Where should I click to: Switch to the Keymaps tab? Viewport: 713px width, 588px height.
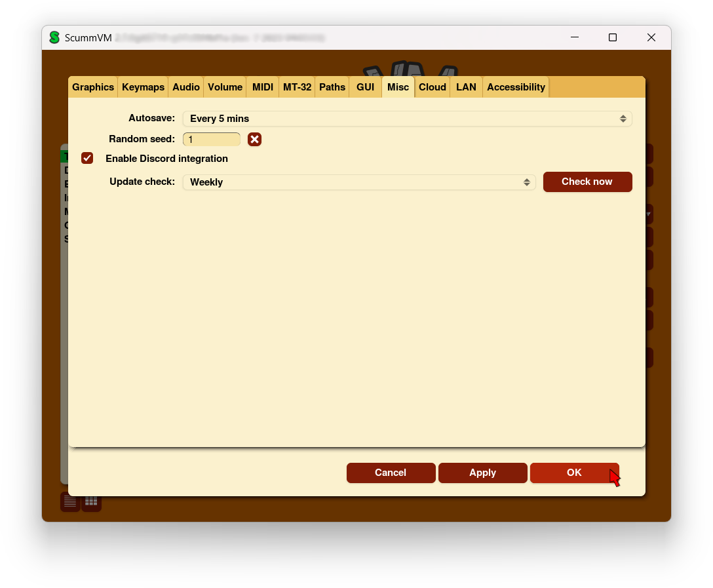[143, 87]
